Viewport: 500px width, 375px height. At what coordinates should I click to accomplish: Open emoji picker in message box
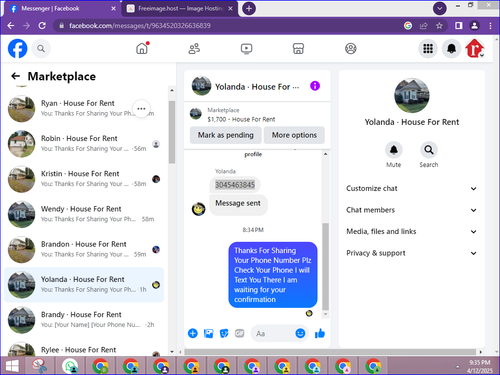300,333
